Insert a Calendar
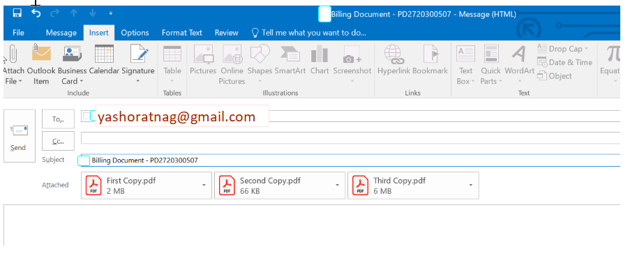The image size is (644, 256). (104, 60)
